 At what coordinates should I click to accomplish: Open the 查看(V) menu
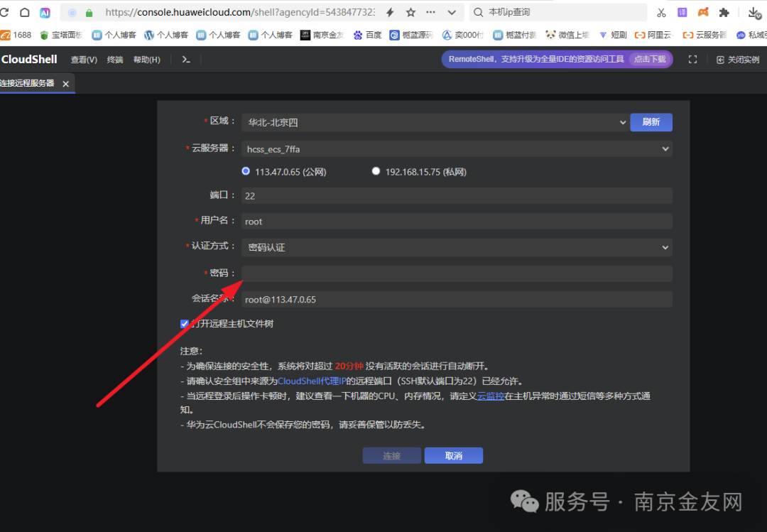84,60
